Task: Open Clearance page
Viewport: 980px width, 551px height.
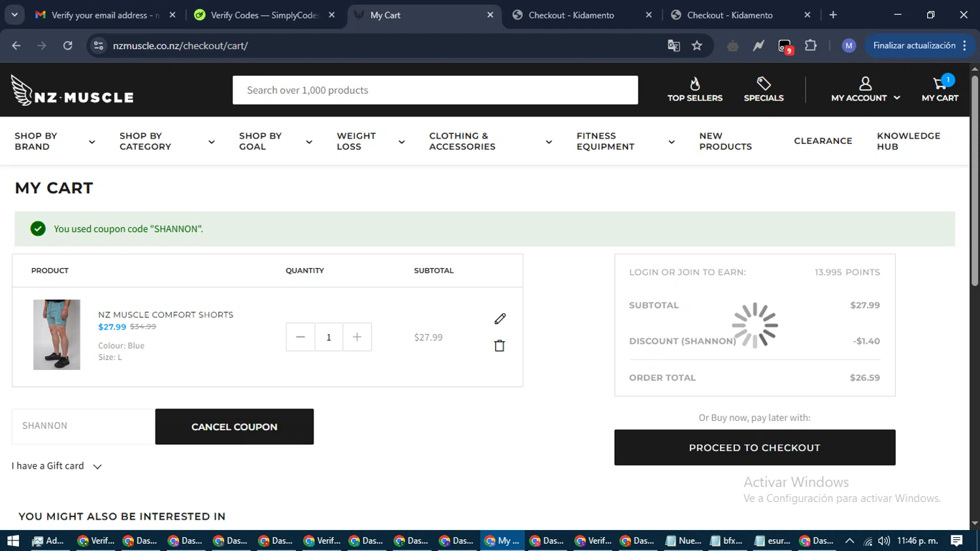Action: (x=823, y=141)
